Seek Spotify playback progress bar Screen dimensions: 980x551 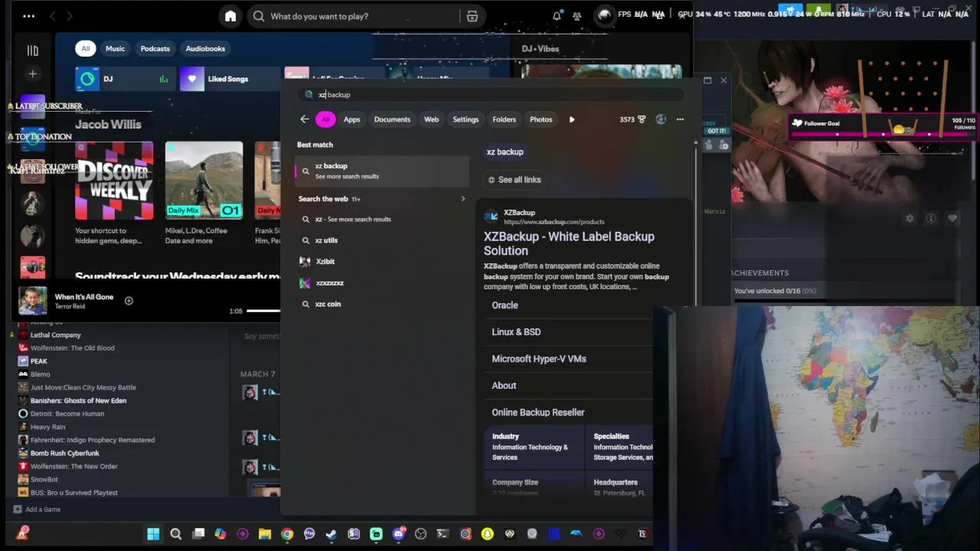(x=263, y=311)
